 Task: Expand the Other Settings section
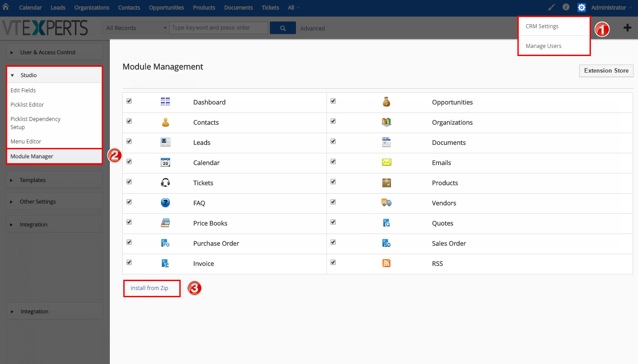[54, 201]
